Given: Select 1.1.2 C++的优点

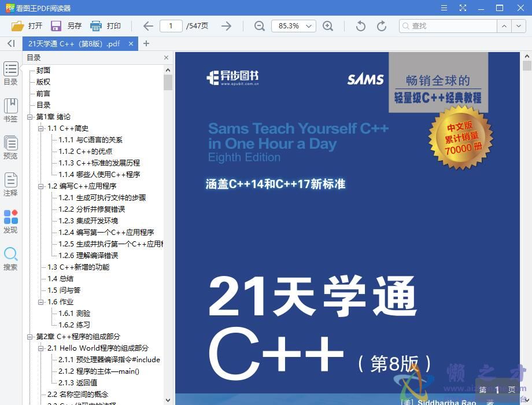Looking at the screenshot, I should coord(86,152).
